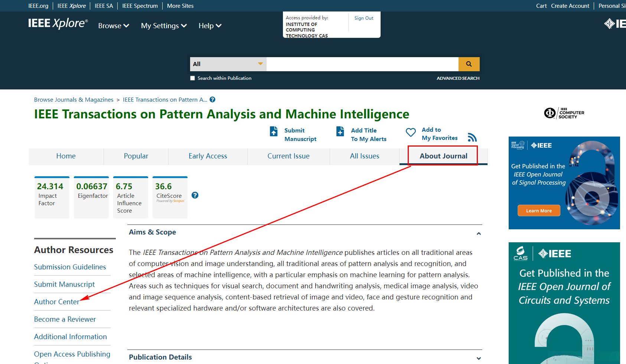626x364 pixels.
Task: Enable the Search within Publication checkbox
Action: point(192,78)
